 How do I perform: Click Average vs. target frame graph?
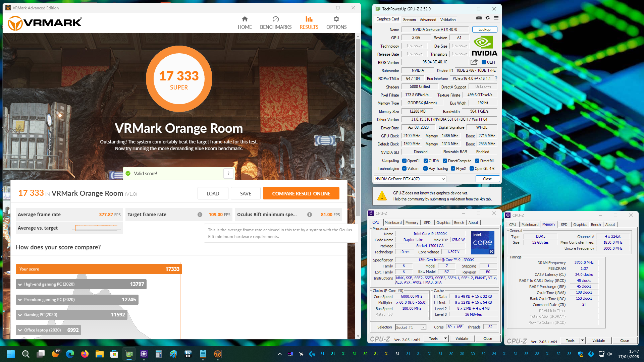coord(96,228)
